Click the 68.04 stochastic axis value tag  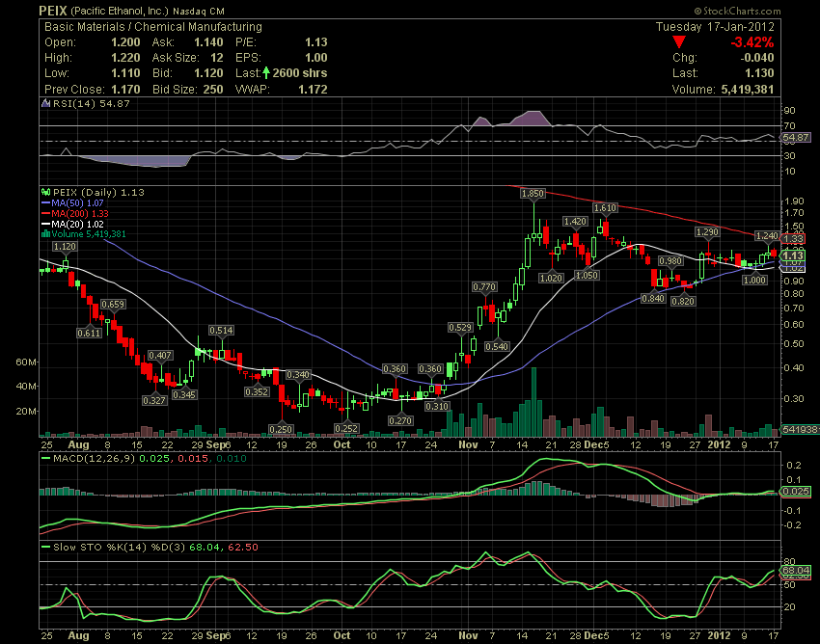click(x=796, y=570)
